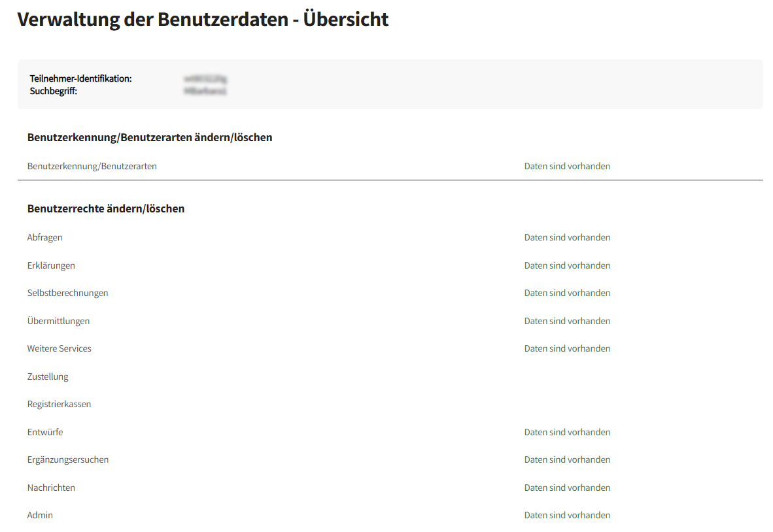Viewport: 773px width, 532px height.
Task: Click 'Benutzerkennung/Benutzerarten ändern/löschen' section heading
Action: tap(150, 137)
